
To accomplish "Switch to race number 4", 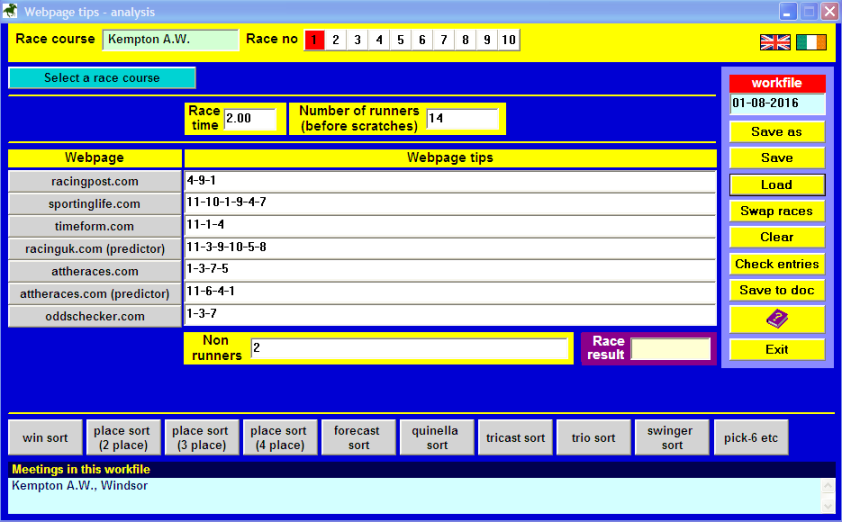I will tap(379, 40).
